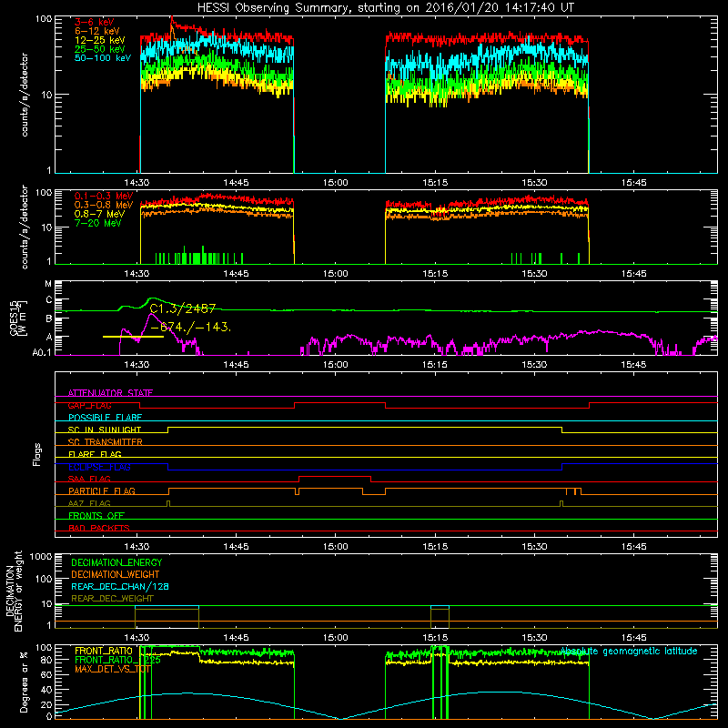This screenshot has width=728, height=728.
Task: Click the DECIMATION ENERGY or weight axis title
Action: point(14,591)
